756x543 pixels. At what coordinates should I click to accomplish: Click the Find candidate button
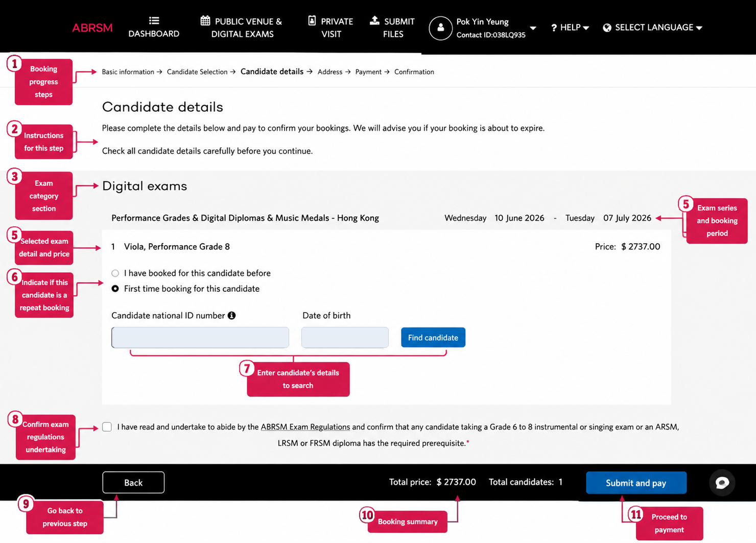(433, 338)
